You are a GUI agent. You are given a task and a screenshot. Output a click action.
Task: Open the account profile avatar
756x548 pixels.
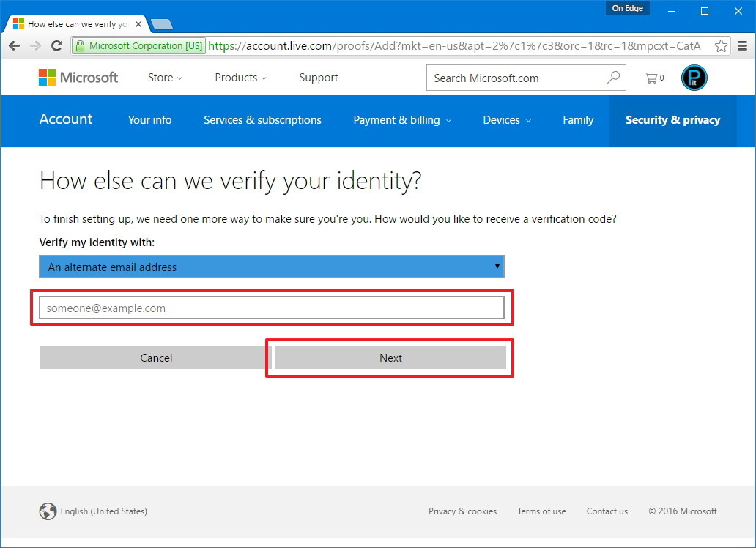point(694,78)
